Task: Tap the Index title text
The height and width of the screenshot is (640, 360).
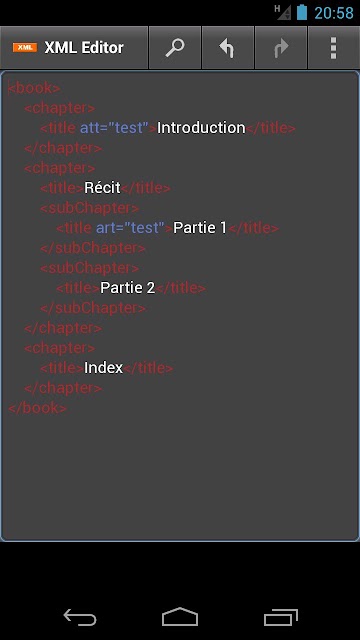Action: pyautogui.click(x=103, y=368)
